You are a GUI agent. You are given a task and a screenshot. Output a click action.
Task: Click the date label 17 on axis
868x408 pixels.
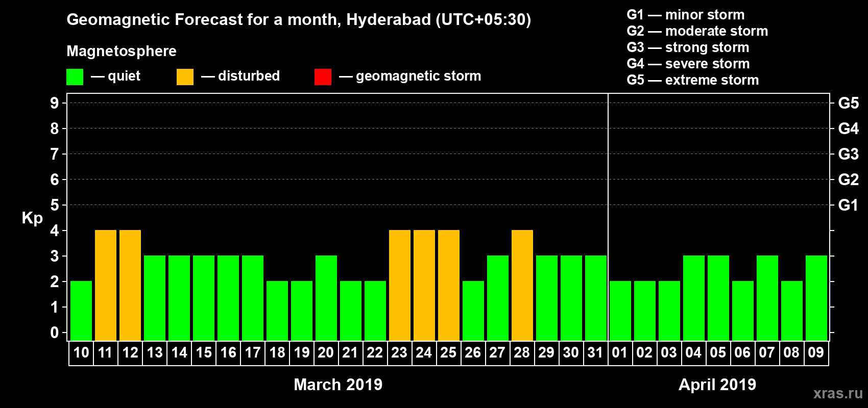point(252,353)
